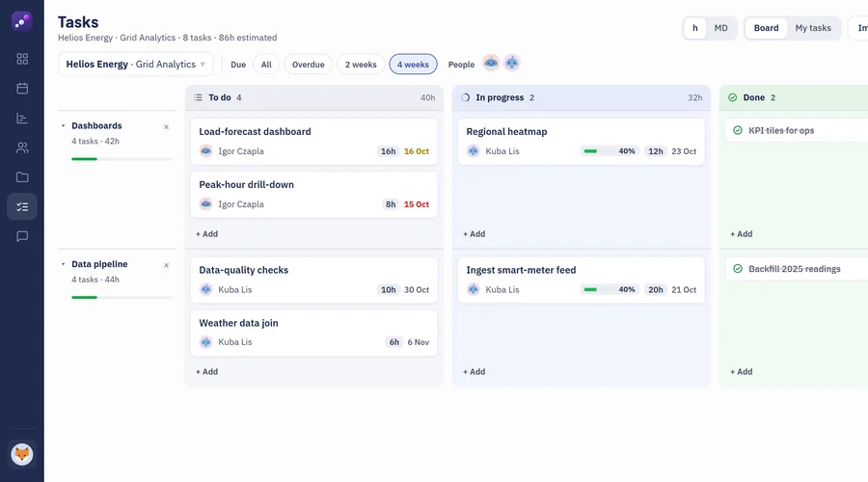Image resolution: width=868 pixels, height=482 pixels.
Task: Click Kuba Lis avatar on Data-quality checks
Action: [x=206, y=289]
